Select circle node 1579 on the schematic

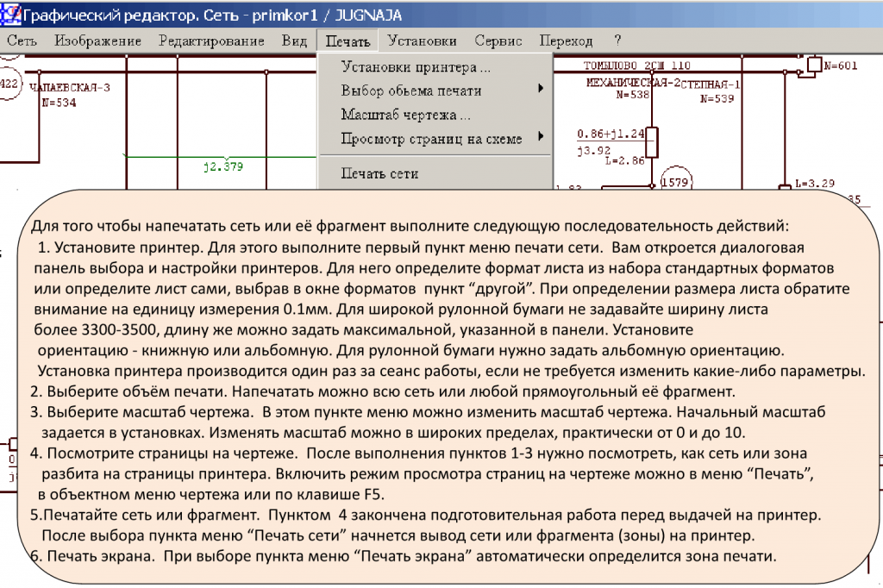(x=676, y=181)
